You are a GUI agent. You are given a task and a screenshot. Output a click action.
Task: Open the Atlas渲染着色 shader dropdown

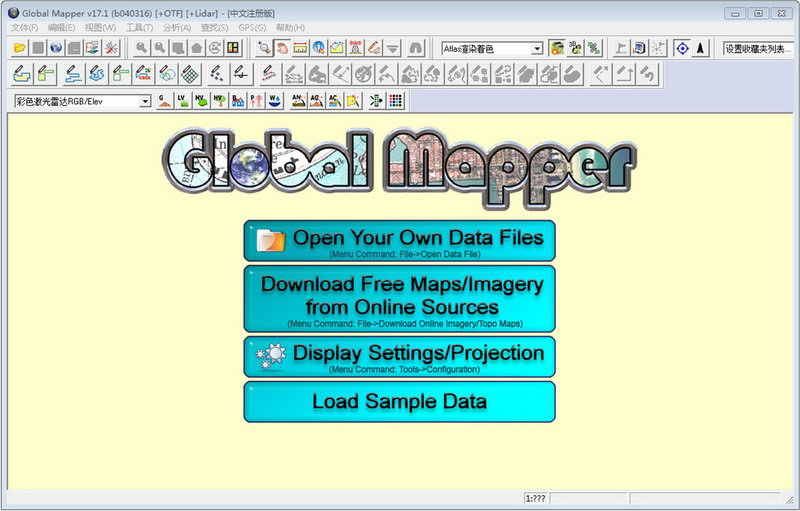click(x=537, y=49)
